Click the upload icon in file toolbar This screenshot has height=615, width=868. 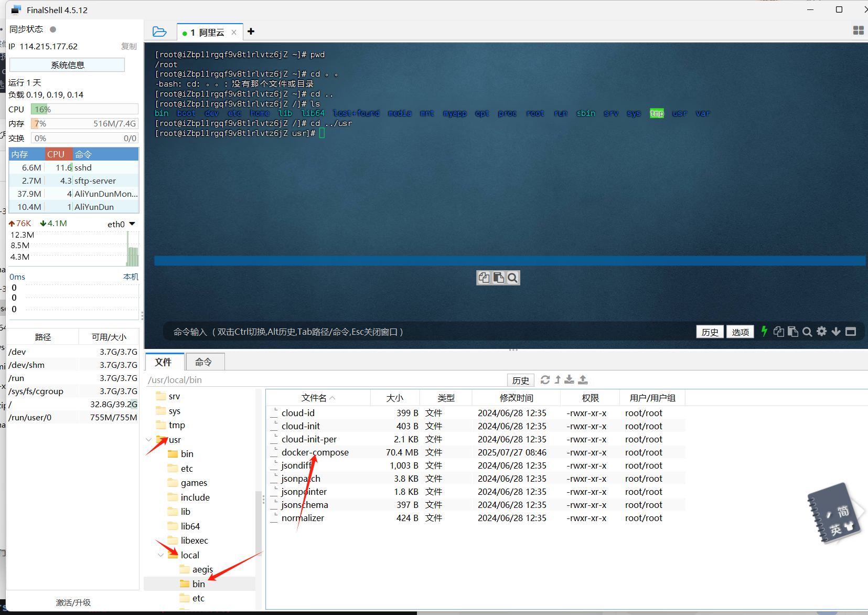tap(583, 379)
